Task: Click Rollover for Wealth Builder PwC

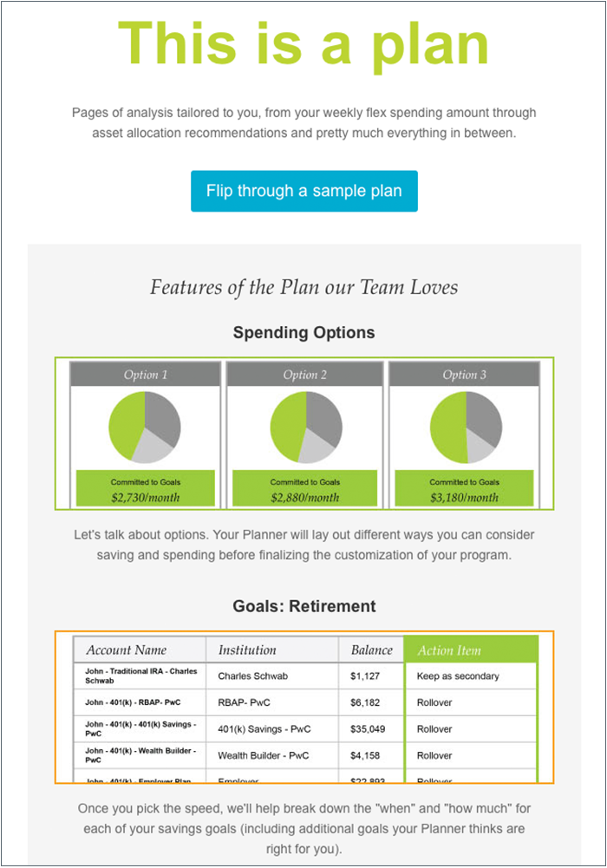Action: [434, 755]
